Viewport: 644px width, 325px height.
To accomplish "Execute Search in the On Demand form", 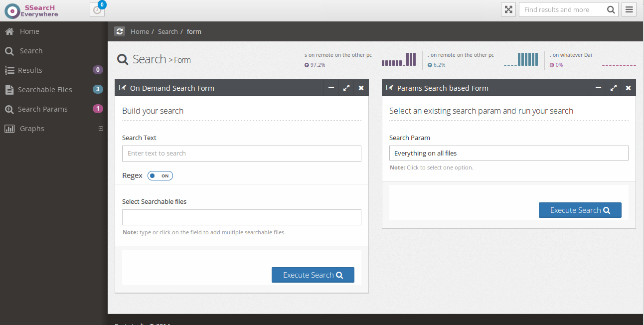I will [313, 275].
